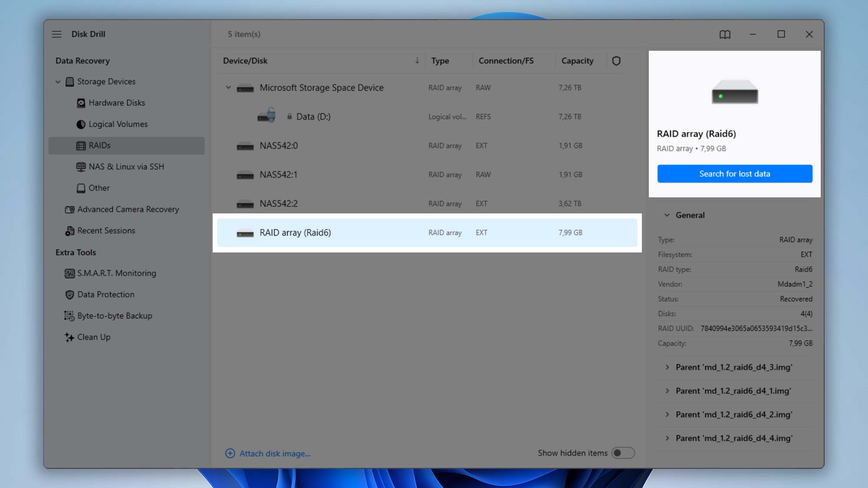Click the lock icon next to Data (D:)

click(x=289, y=116)
